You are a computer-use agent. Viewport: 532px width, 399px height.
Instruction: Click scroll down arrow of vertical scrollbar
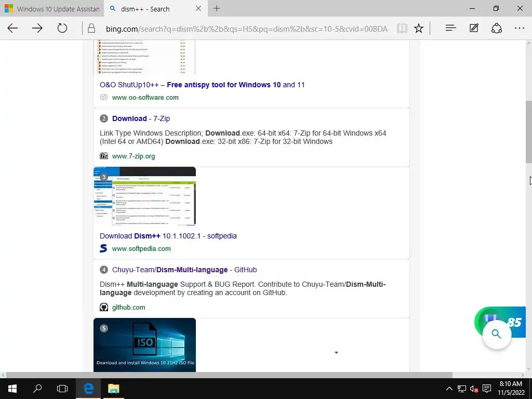(528, 369)
